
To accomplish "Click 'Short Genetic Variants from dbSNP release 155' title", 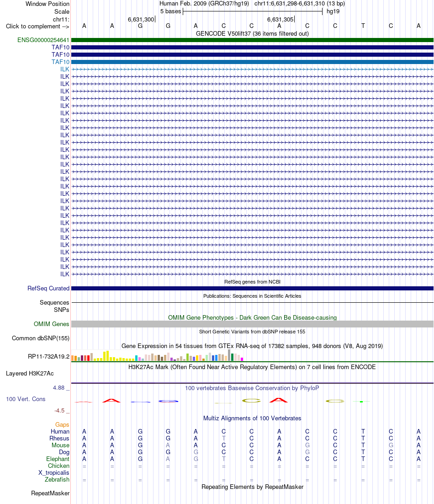I will pyautogui.click(x=252, y=332).
